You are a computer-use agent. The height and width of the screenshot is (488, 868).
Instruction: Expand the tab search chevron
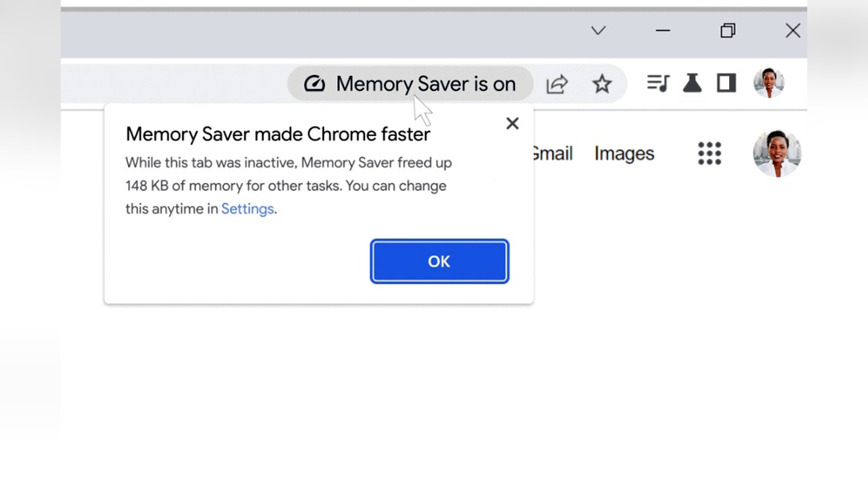tap(598, 30)
